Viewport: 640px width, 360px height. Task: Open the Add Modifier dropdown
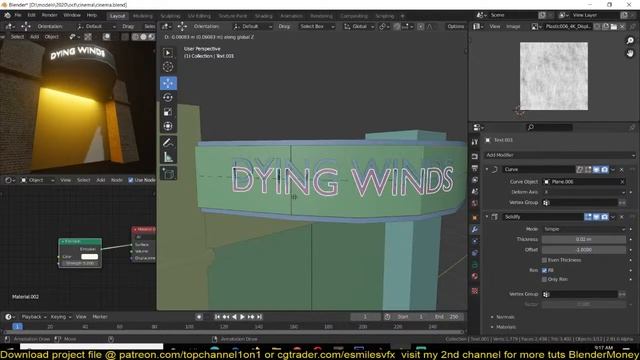pyautogui.click(x=560, y=155)
